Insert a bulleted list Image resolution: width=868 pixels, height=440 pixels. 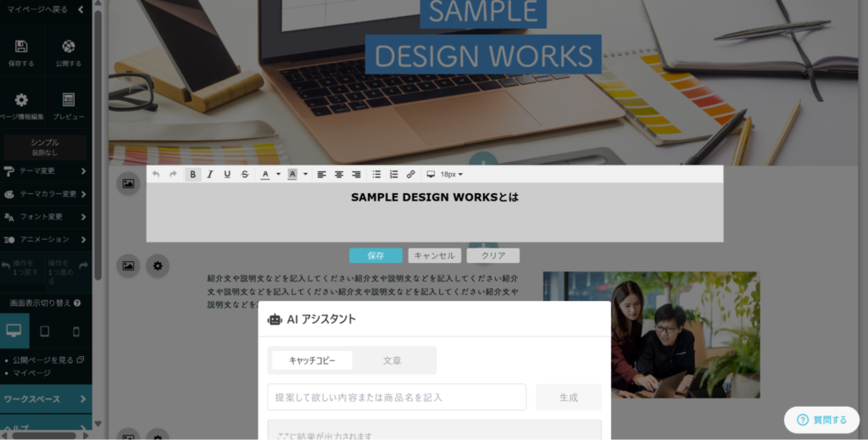click(376, 175)
